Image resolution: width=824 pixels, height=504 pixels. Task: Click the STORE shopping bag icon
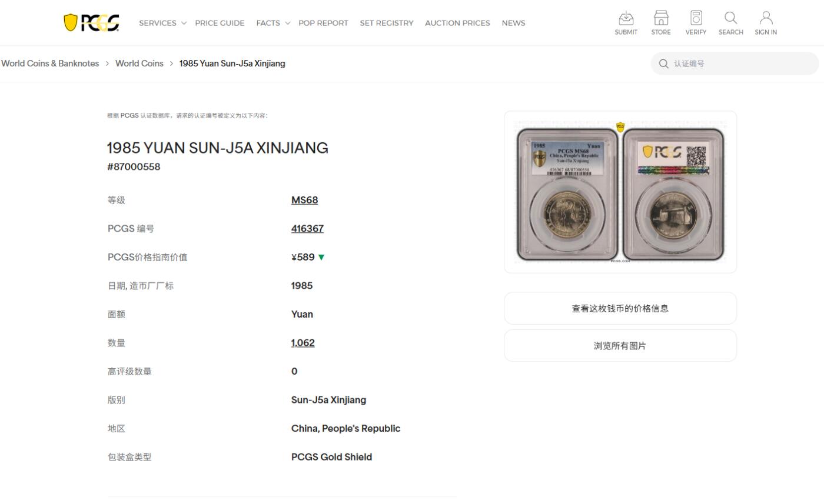coord(660,18)
